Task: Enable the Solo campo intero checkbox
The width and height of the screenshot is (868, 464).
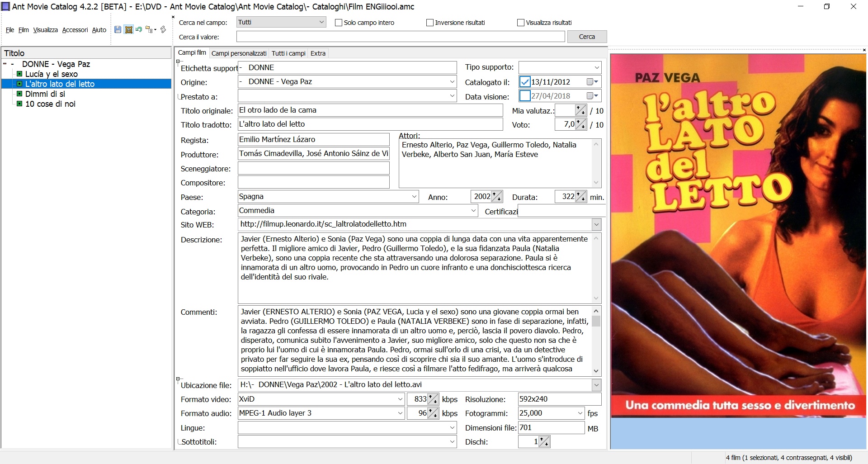Action: point(338,23)
